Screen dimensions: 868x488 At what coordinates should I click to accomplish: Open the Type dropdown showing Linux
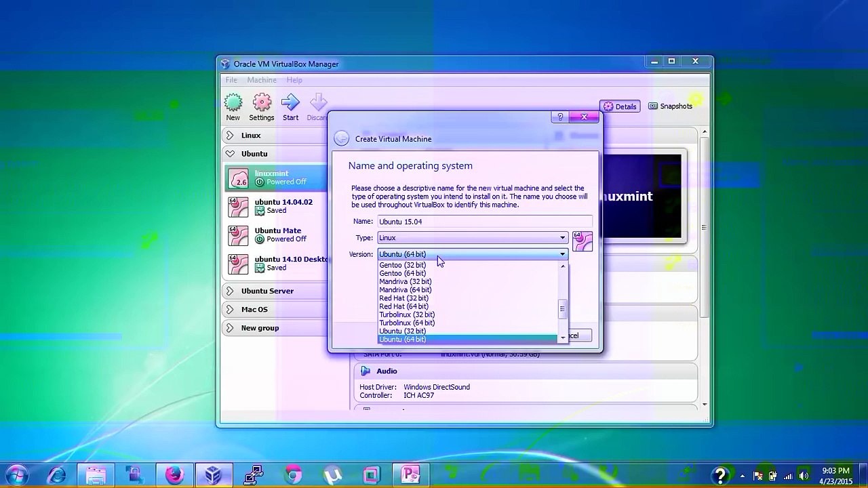pyautogui.click(x=473, y=238)
